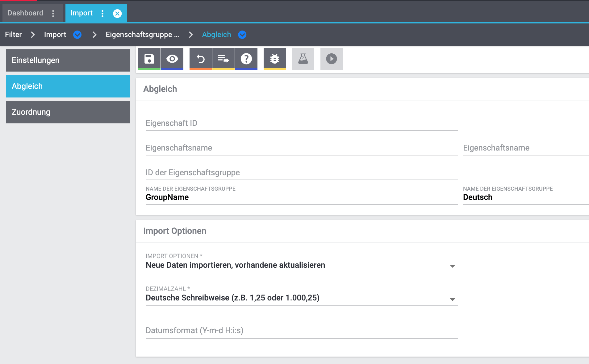This screenshot has height=364, width=589.
Task: Open the Import breadcrumb dropdown chevron
Action: pyautogui.click(x=77, y=35)
